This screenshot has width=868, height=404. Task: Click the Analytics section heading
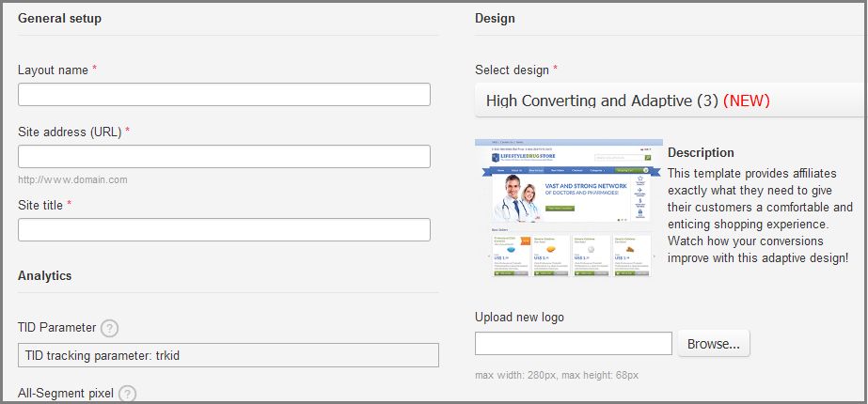(x=45, y=275)
